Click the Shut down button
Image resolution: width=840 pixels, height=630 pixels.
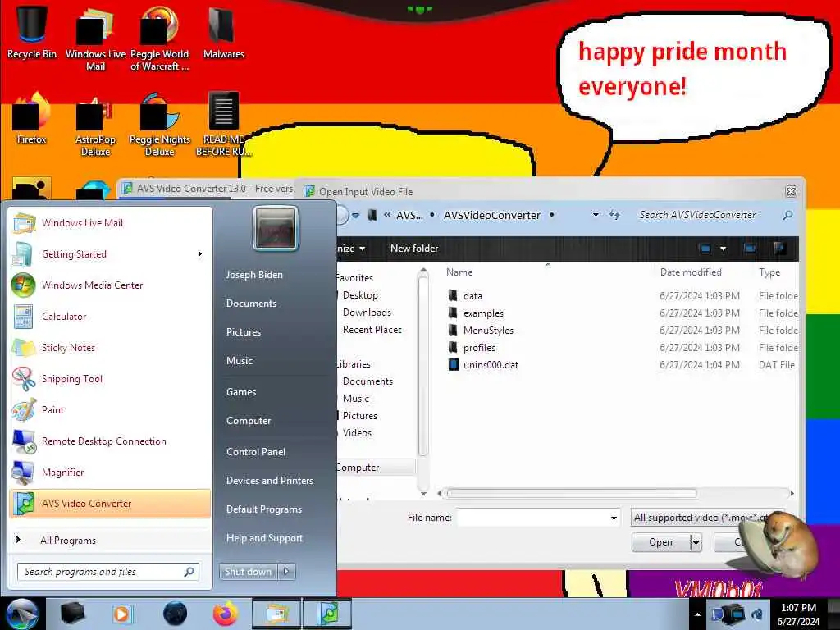(x=248, y=572)
